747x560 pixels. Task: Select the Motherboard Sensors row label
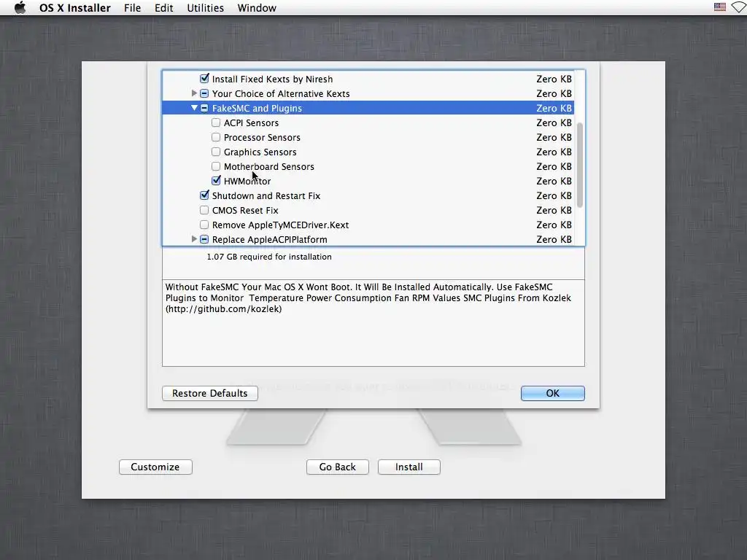tap(268, 167)
